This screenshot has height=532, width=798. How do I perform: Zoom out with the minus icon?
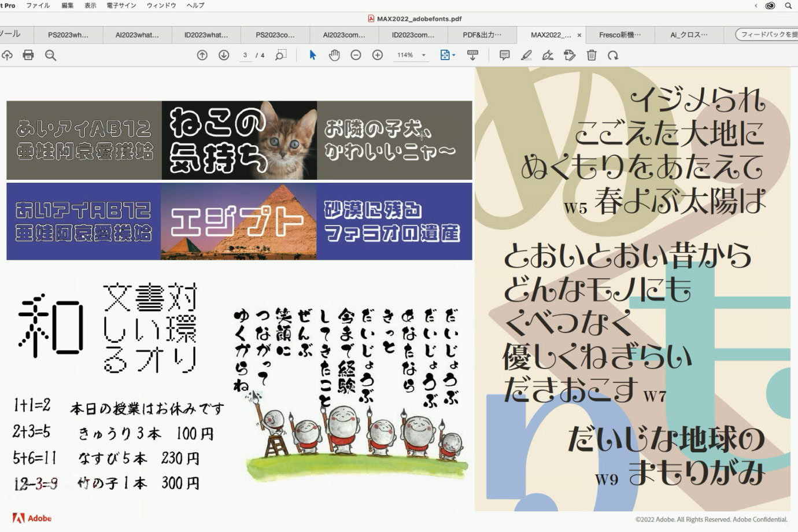(356, 55)
